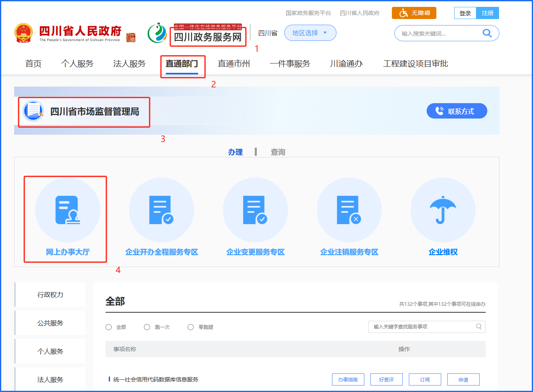
Task: Switch to the 查询 tab
Action: click(x=278, y=152)
